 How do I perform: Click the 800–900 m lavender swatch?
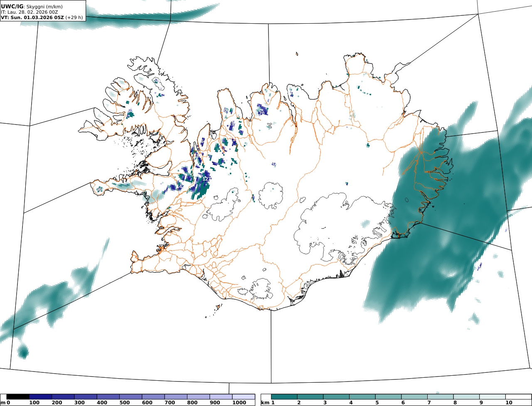198,397
